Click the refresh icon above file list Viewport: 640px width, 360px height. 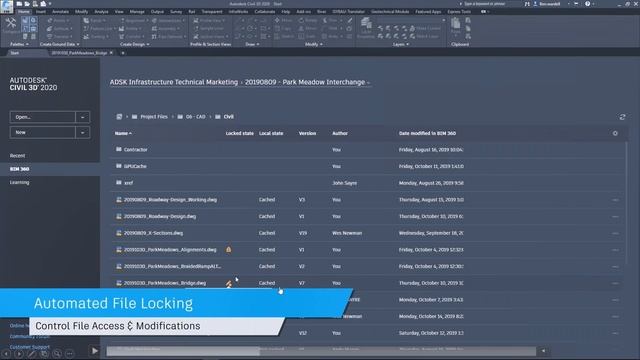pyautogui.click(x=622, y=117)
